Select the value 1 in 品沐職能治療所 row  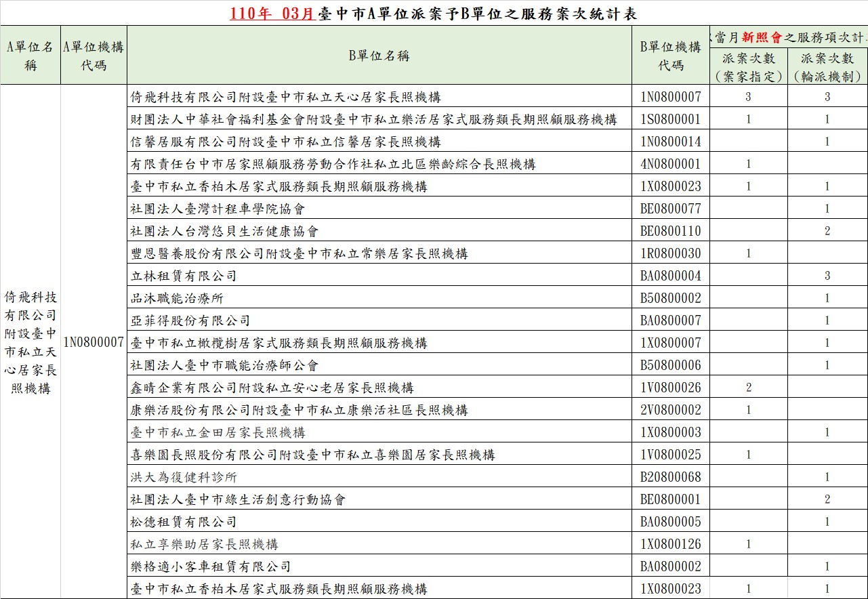click(x=827, y=298)
